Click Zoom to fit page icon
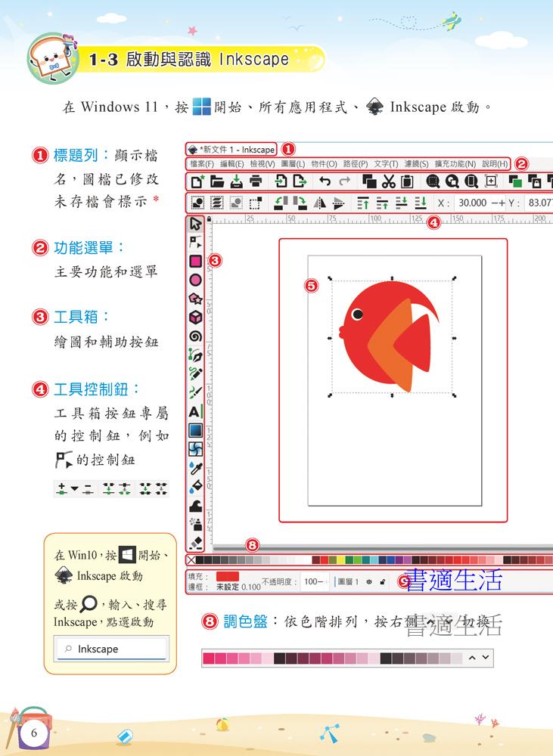This screenshot has height=756, width=553. point(471,181)
